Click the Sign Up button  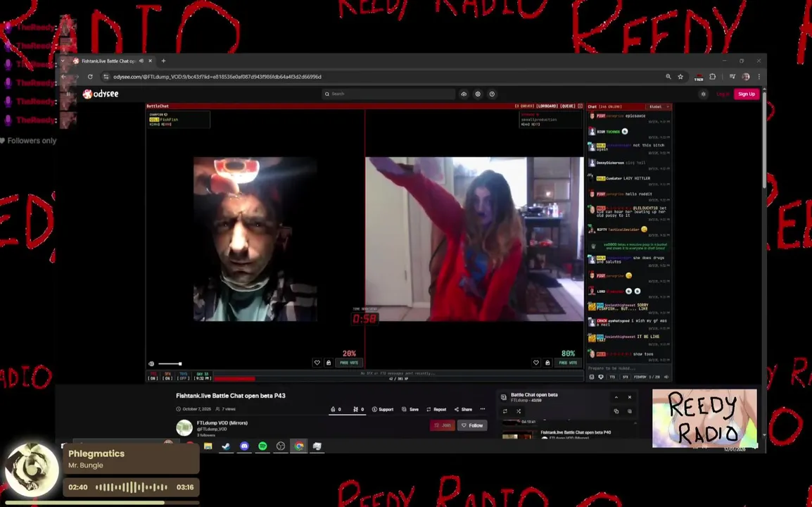point(747,94)
